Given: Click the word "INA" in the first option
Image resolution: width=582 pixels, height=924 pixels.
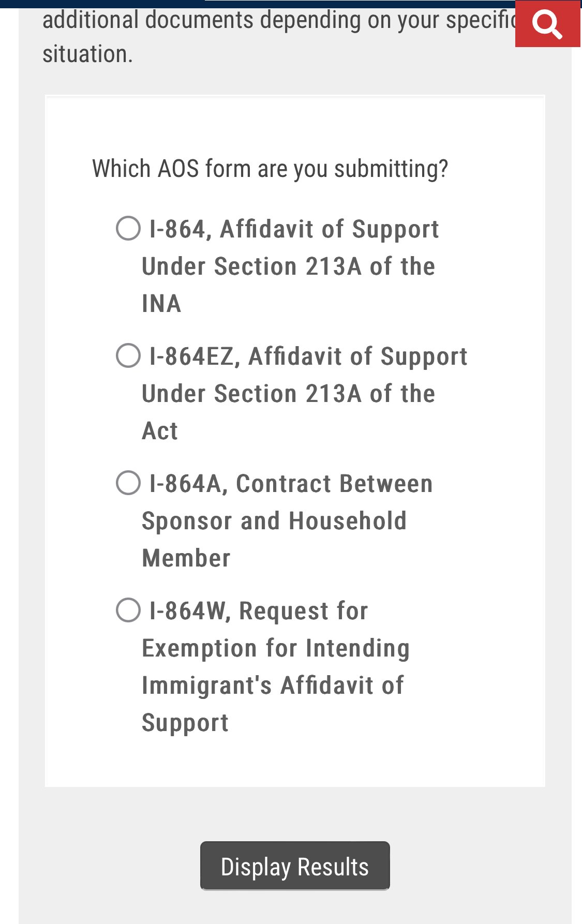Looking at the screenshot, I should click(161, 304).
